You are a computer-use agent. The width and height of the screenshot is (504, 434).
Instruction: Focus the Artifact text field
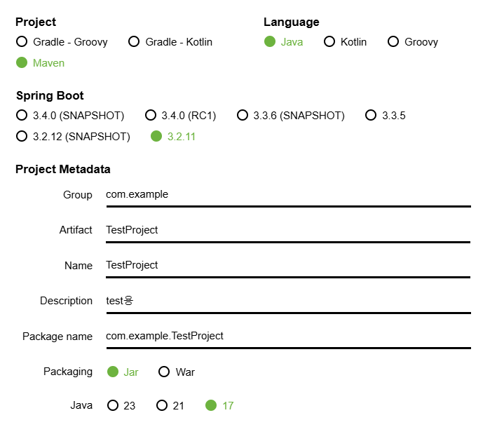287,230
